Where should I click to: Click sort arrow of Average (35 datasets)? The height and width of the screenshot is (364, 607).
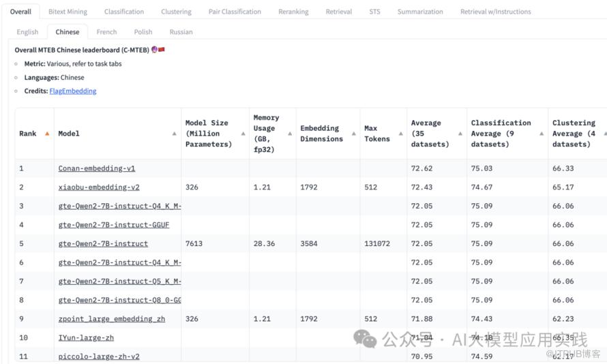coord(460,134)
